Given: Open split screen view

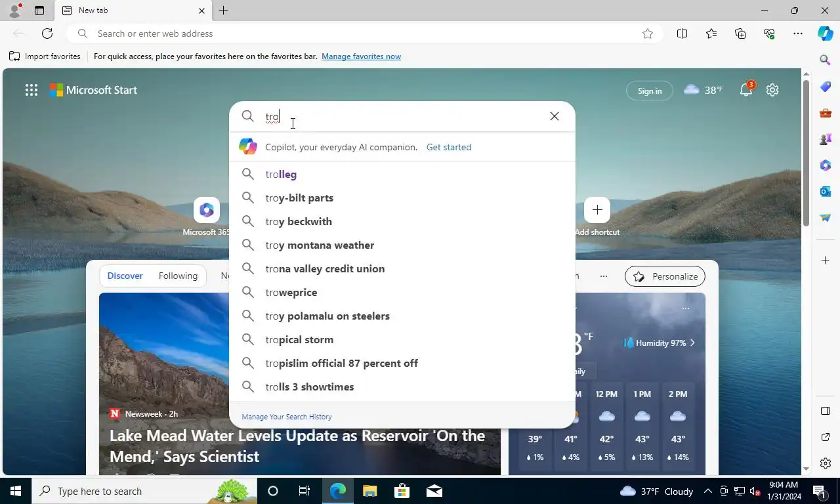Looking at the screenshot, I should pyautogui.click(x=682, y=33).
